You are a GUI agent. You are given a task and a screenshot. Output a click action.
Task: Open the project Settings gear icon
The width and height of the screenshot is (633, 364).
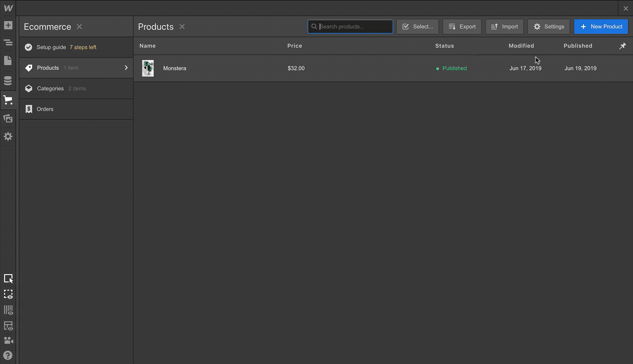8,136
